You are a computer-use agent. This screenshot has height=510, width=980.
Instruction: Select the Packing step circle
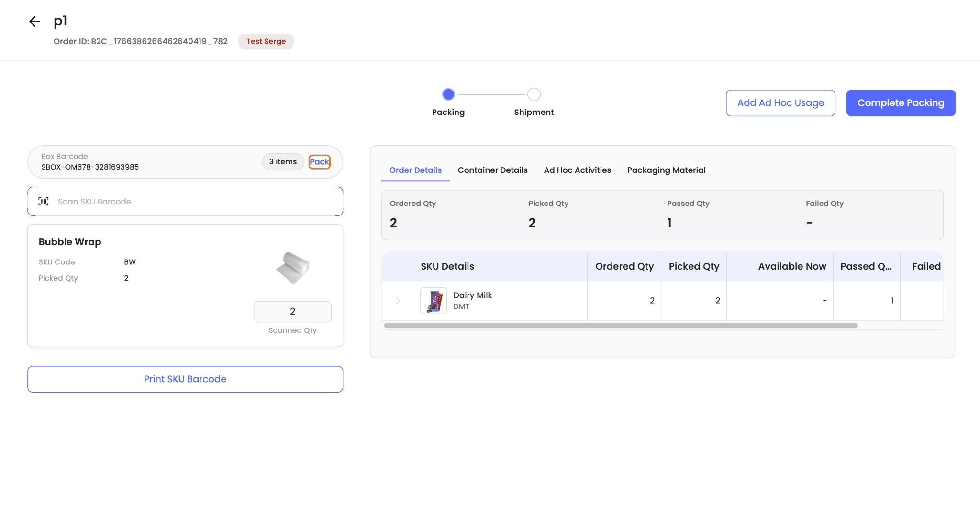tap(448, 94)
